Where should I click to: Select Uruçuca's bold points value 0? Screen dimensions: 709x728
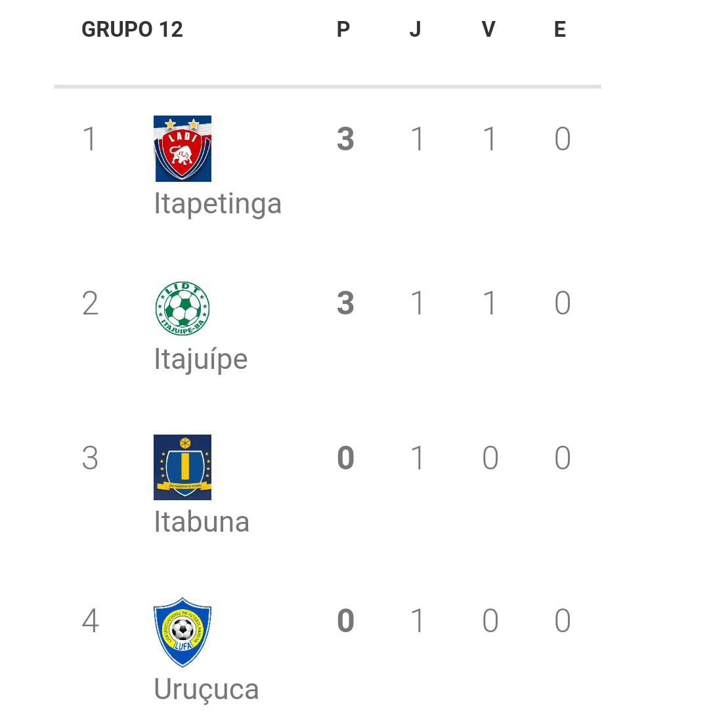click(345, 621)
